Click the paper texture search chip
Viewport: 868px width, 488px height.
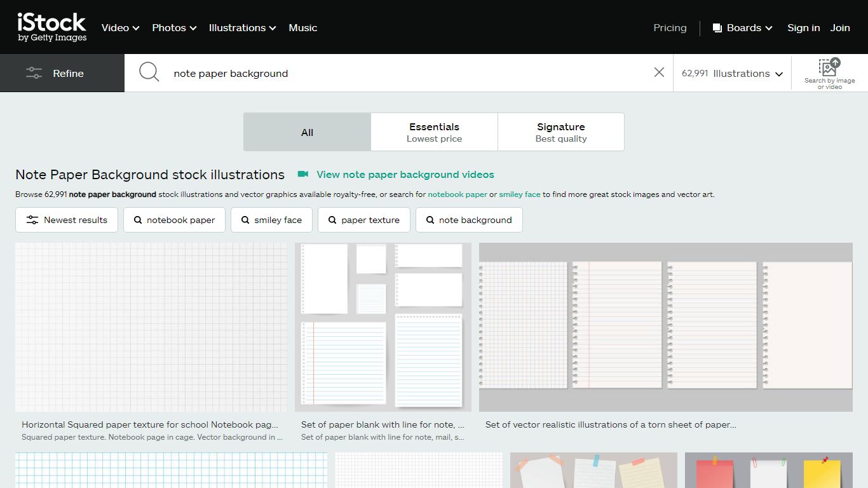(363, 220)
